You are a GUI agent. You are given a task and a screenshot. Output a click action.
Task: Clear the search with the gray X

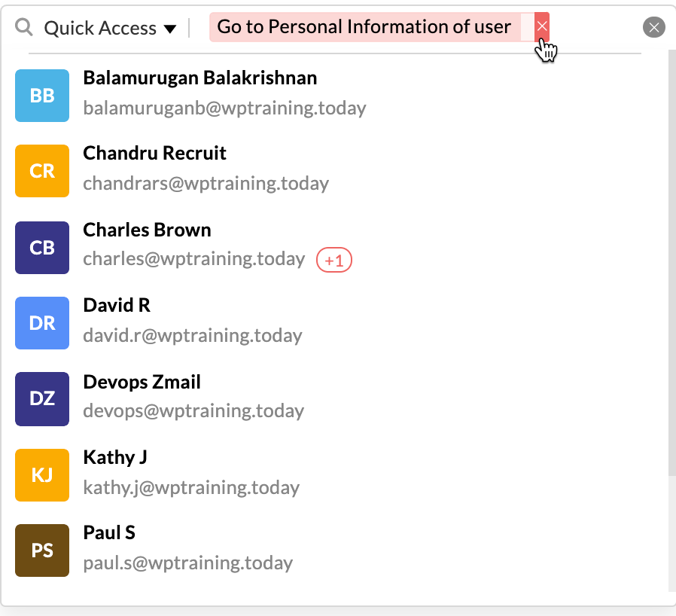653,28
